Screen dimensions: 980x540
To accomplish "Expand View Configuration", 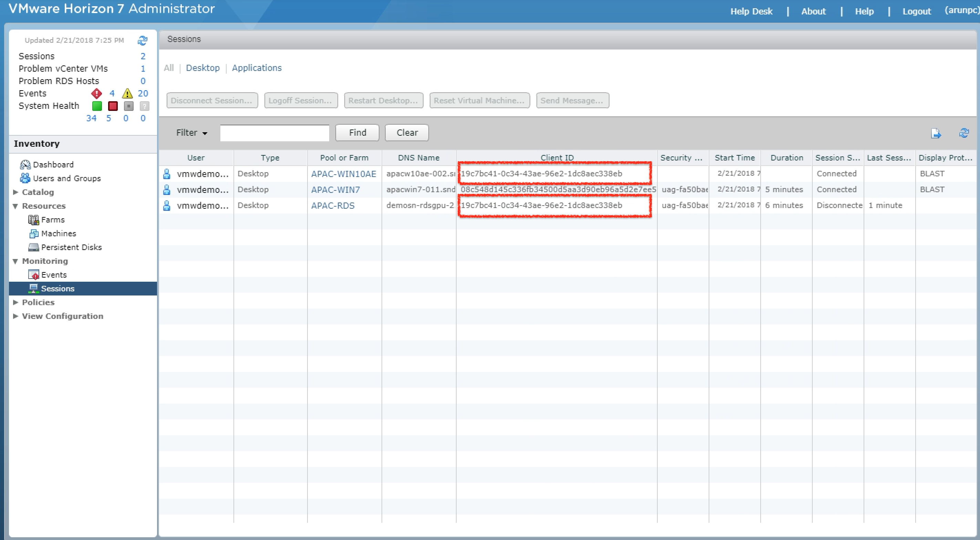I will pos(15,316).
